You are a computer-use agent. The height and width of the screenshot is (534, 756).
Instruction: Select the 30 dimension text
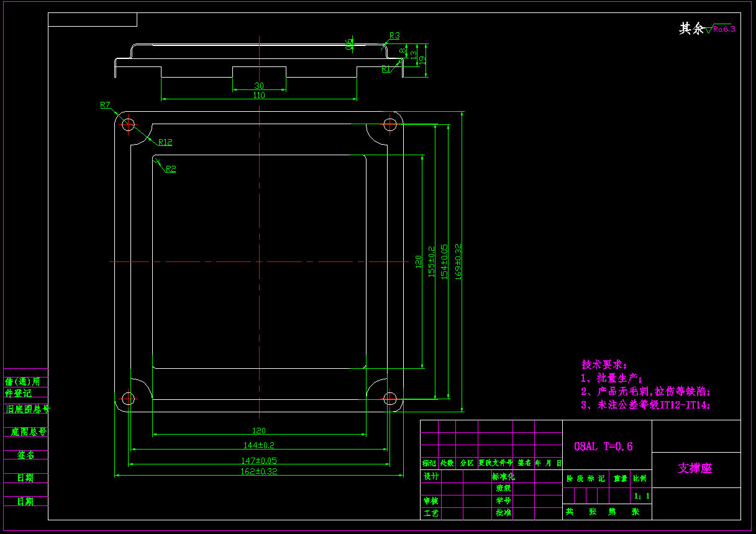259,86
